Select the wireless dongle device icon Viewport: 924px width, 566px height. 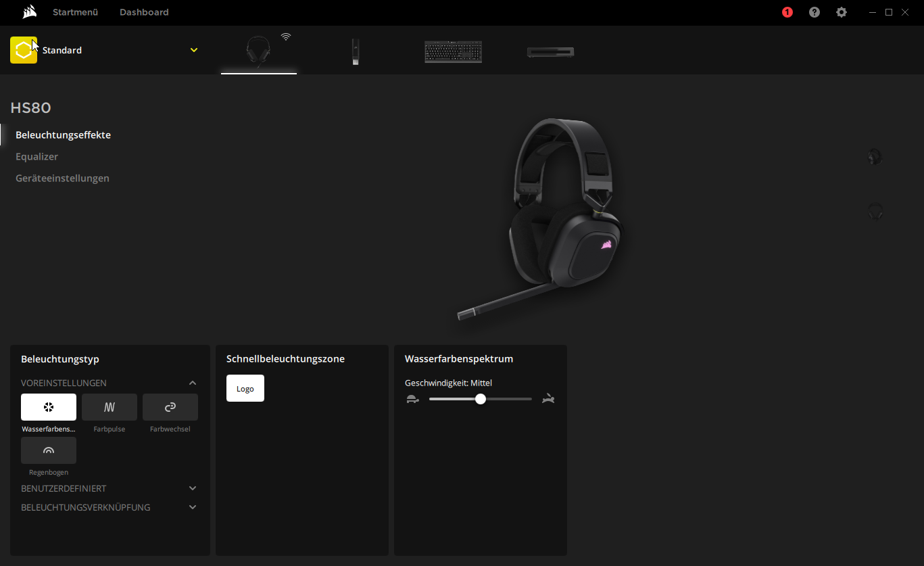point(355,51)
